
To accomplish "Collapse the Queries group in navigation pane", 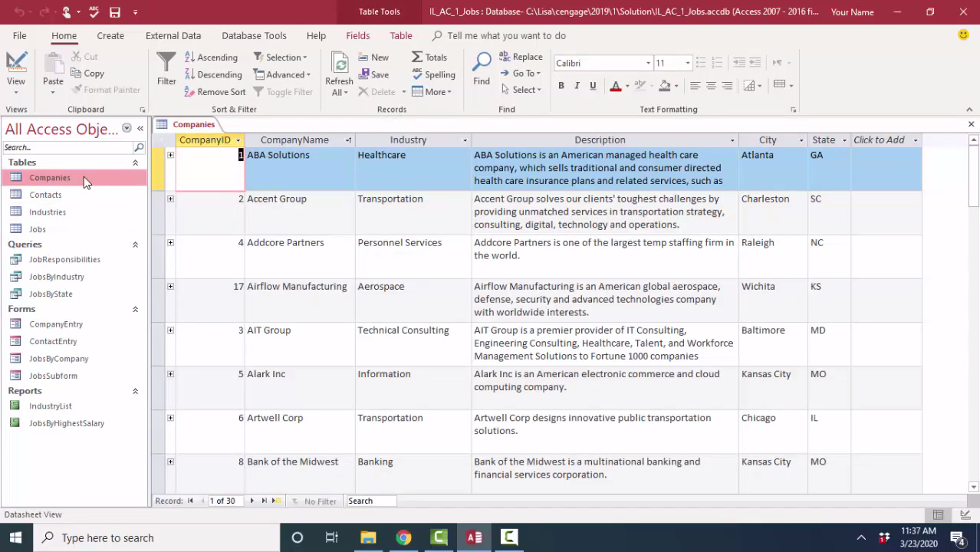I will tap(135, 245).
